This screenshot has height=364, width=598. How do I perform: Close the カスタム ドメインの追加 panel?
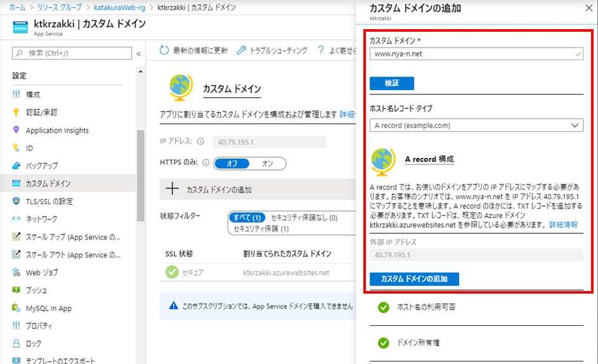(589, 8)
